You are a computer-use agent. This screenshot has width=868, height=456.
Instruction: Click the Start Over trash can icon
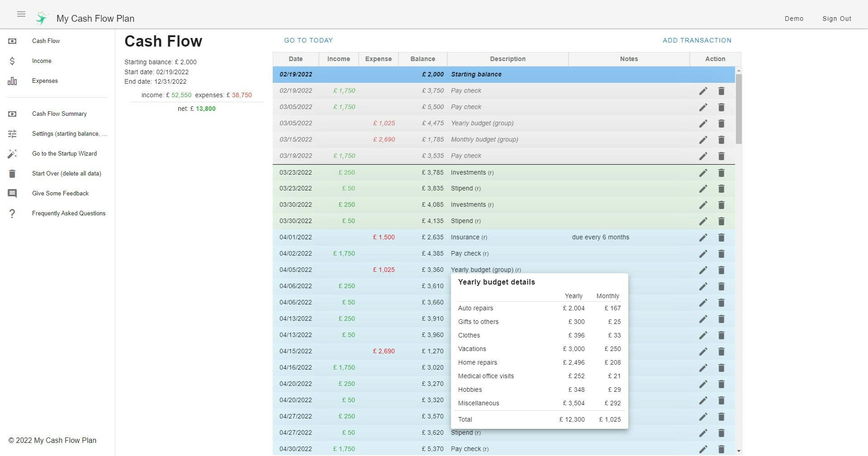12,173
